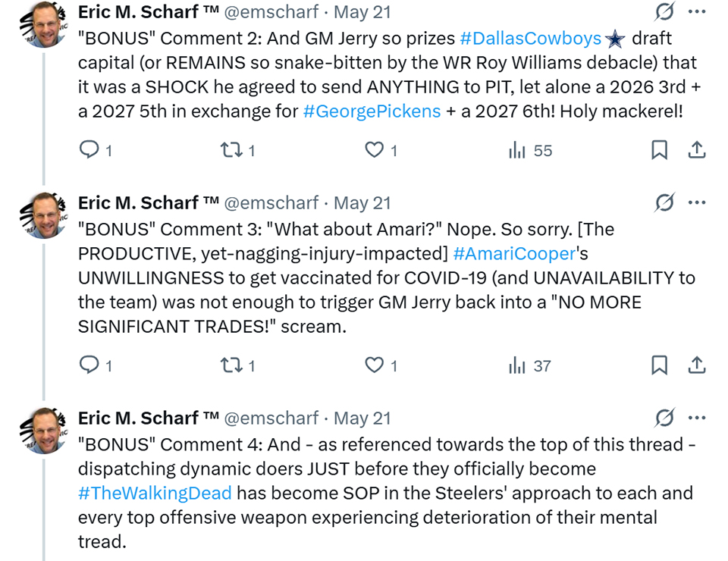The image size is (728, 561).
Task: Retweet the BONUS Comment 3 post
Action: point(231,365)
